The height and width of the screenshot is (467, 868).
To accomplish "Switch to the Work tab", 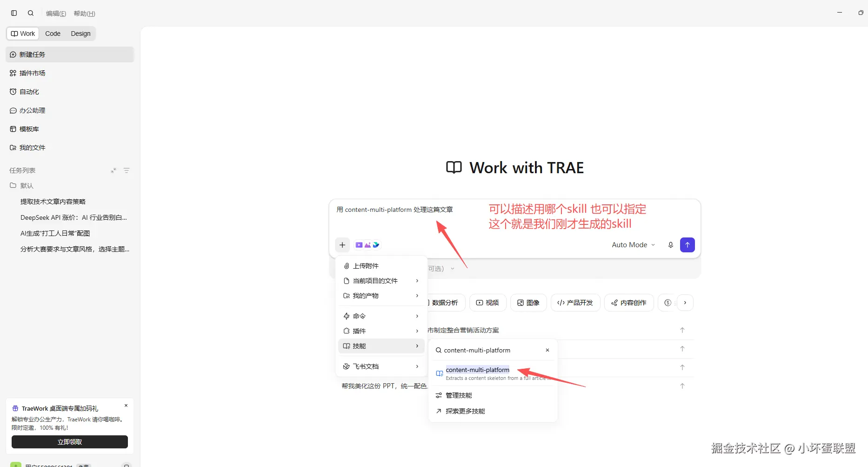I will 23,34.
